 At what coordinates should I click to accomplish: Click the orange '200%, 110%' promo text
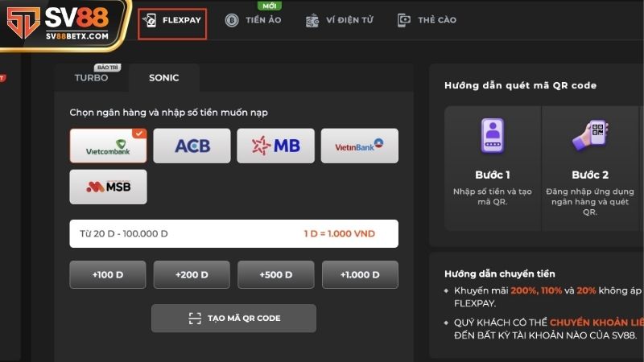click(x=536, y=290)
